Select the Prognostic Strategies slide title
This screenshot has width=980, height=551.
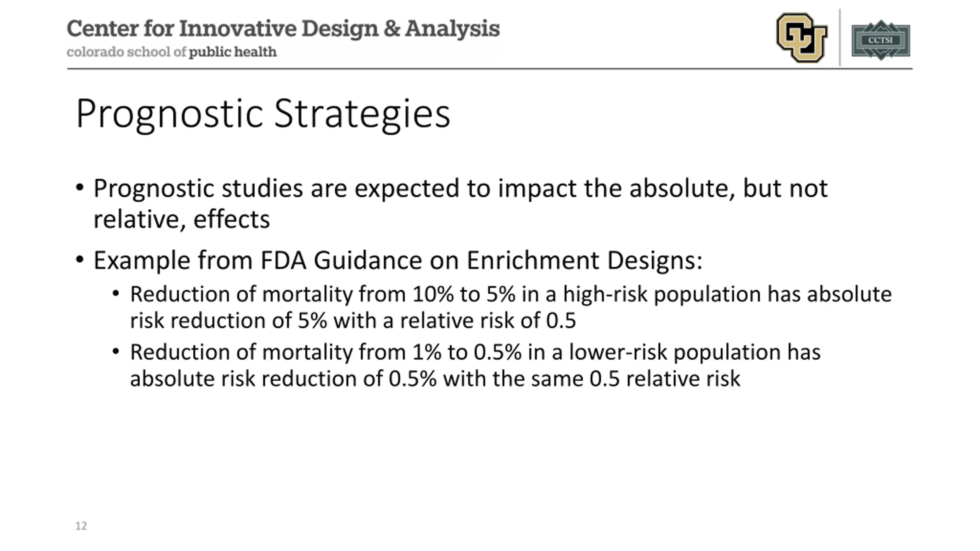coord(263,114)
